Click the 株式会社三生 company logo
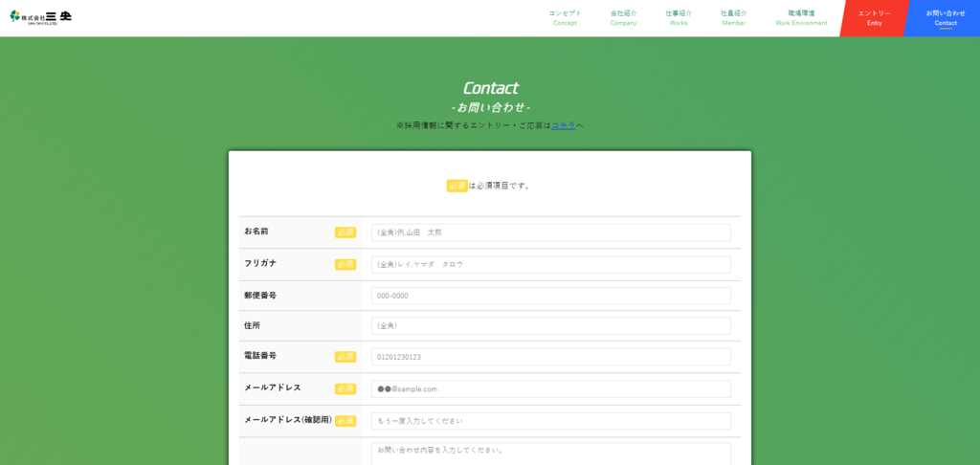 coord(40,17)
